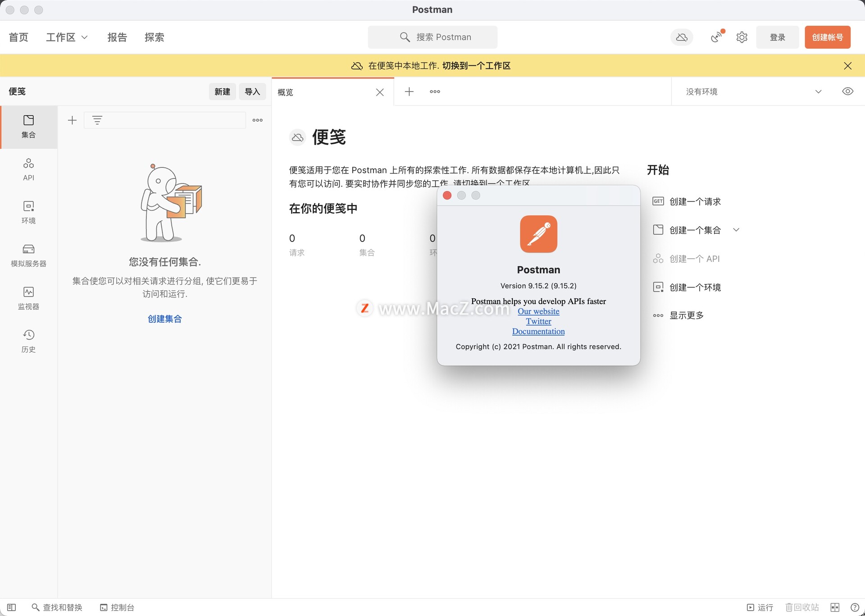
Task: Click the 您没有任何集合 heading text
Action: 165,262
